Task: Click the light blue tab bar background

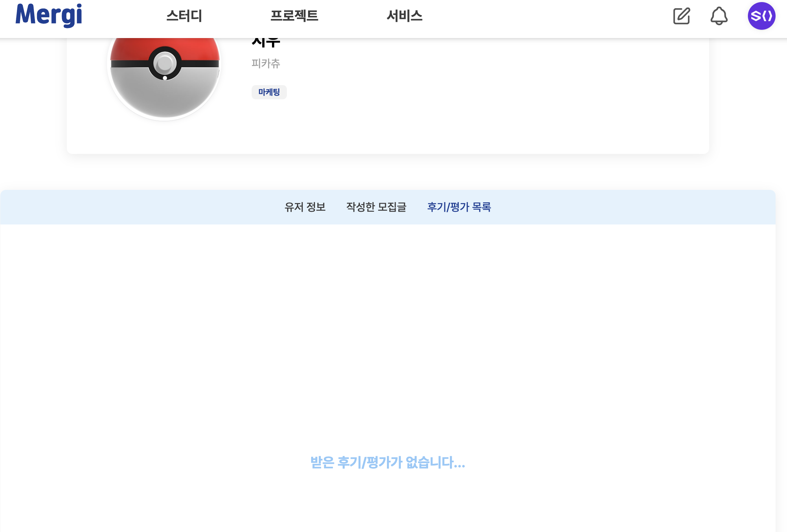Action: 138,207
